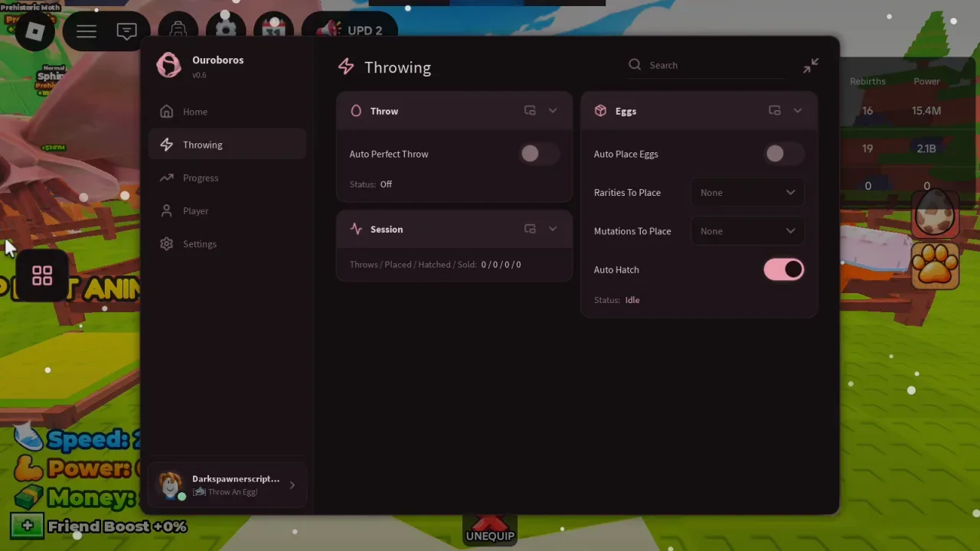The height and width of the screenshot is (551, 980).
Task: Enable the Auto Place Eggs toggle
Action: pos(785,154)
